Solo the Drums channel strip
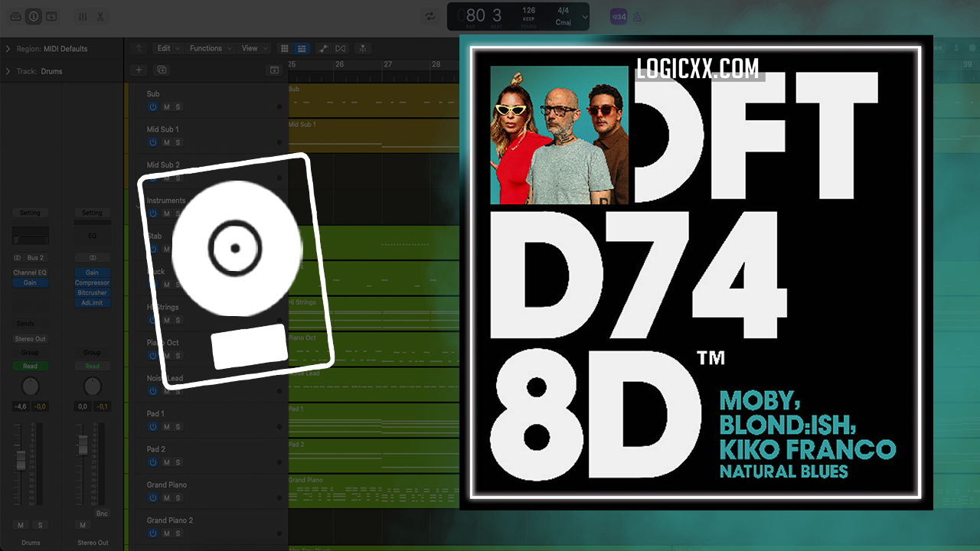Viewport: 980px width, 551px height. 40,525
